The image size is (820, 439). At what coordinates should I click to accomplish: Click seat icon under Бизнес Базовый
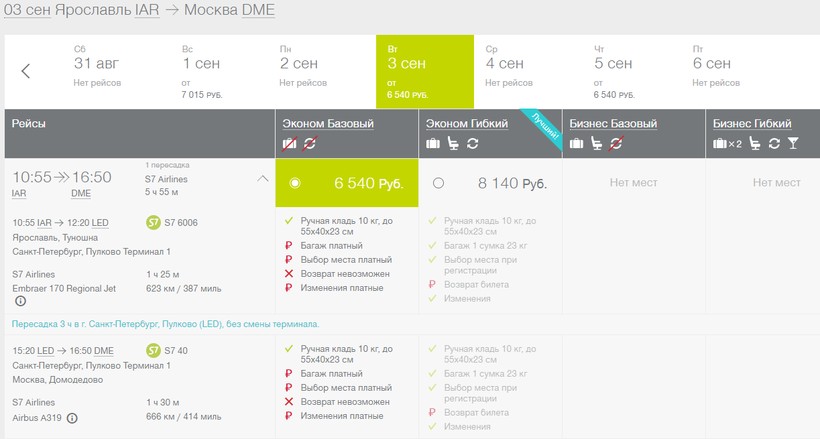596,143
